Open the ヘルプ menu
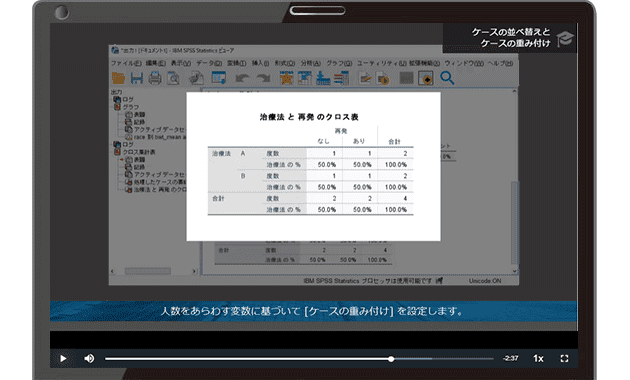 click(500, 63)
